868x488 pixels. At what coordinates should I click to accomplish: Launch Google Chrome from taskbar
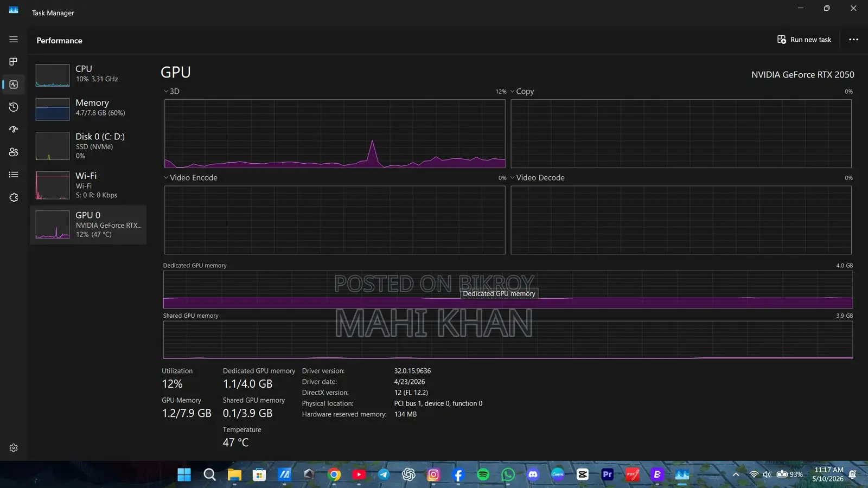coord(334,474)
